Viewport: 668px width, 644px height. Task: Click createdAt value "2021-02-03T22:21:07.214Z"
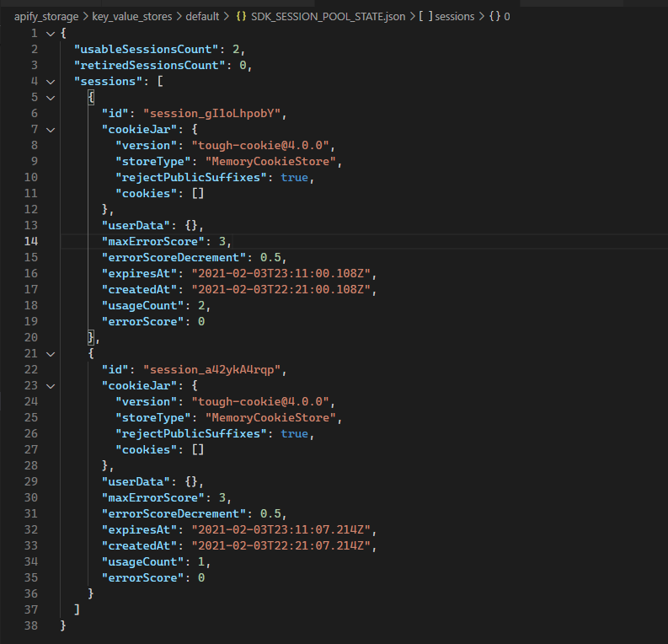pos(281,546)
